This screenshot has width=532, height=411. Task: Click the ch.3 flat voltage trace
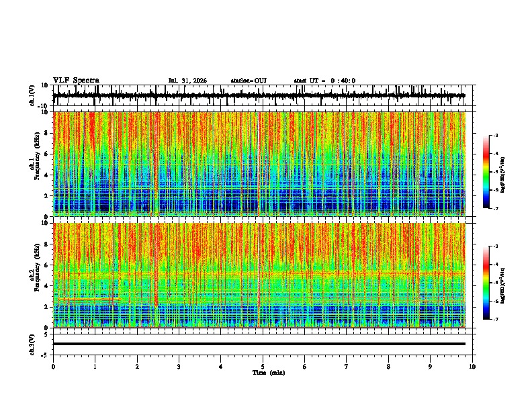(259, 344)
